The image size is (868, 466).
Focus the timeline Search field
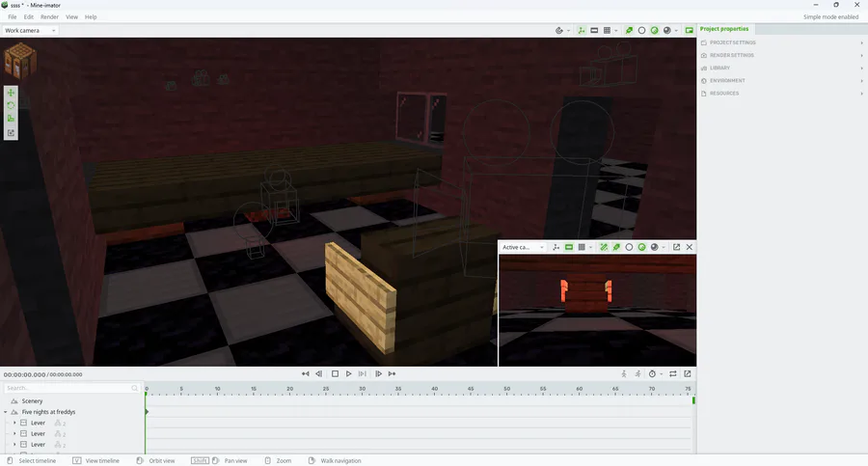[72, 389]
